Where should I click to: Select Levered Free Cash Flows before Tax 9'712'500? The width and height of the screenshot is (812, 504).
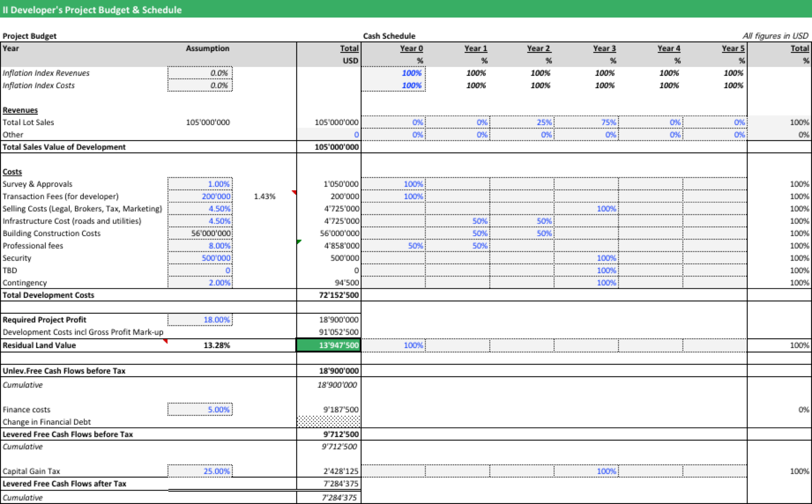click(341, 434)
